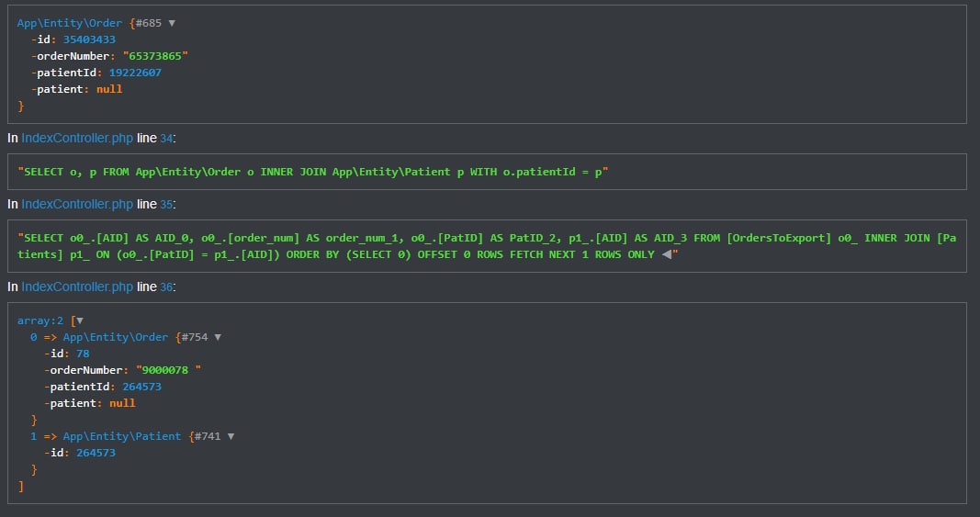Viewport: 980px width, 517px height.
Task: Collapse the Patient #741 object
Action: (231, 436)
